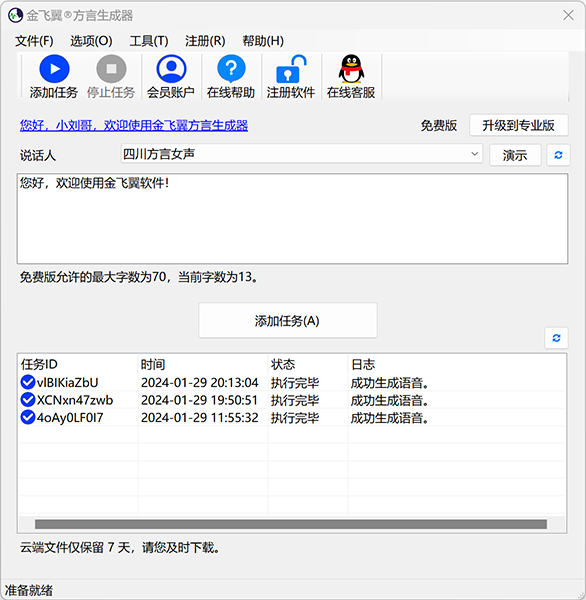Open the 会员账户 member account icon
Image resolution: width=586 pixels, height=600 pixels.
click(171, 69)
